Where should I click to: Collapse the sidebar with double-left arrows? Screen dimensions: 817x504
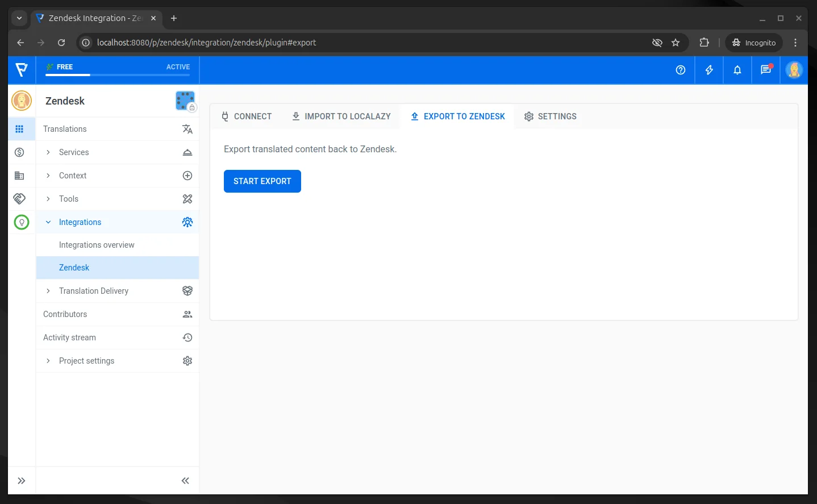[x=185, y=481]
